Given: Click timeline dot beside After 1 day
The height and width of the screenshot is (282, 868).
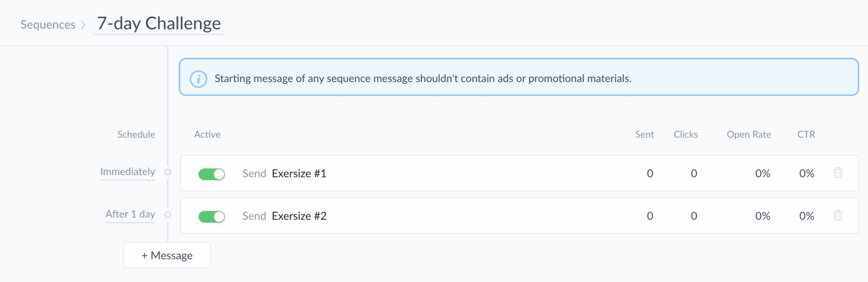Looking at the screenshot, I should point(168,215).
